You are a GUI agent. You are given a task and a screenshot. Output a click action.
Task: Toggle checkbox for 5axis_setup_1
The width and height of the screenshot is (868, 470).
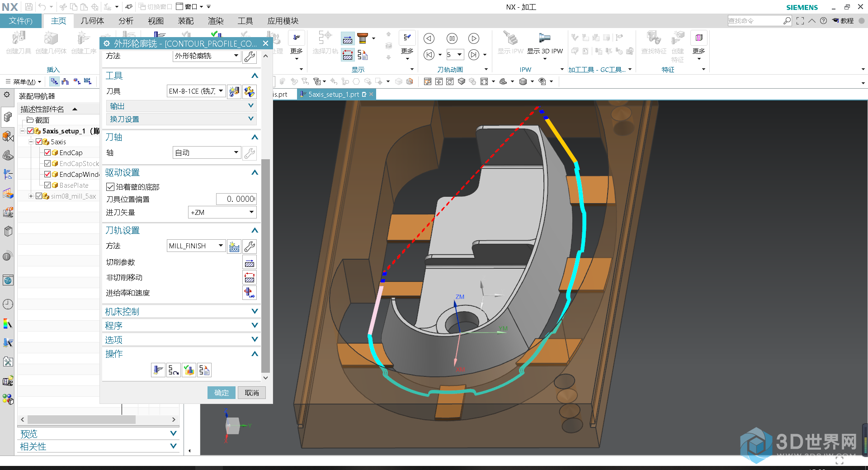(x=30, y=131)
